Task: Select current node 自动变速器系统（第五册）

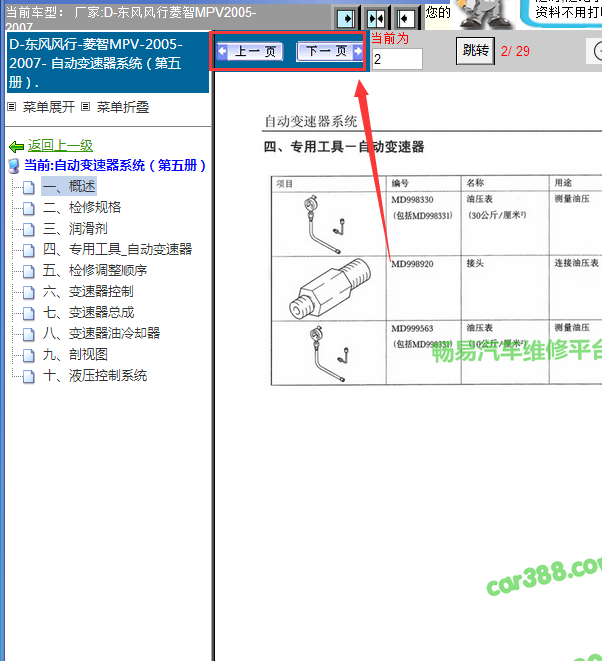Action: [x=115, y=165]
